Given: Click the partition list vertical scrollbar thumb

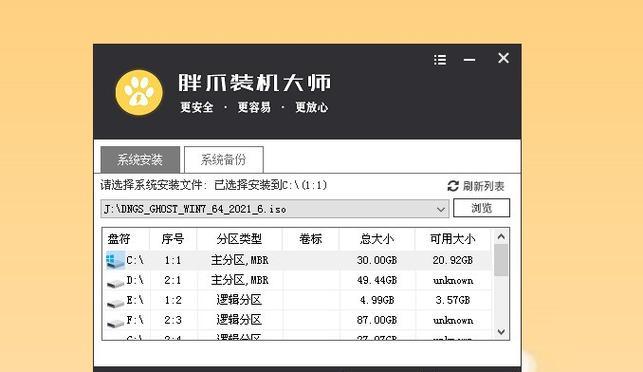Looking at the screenshot, I should [501, 260].
